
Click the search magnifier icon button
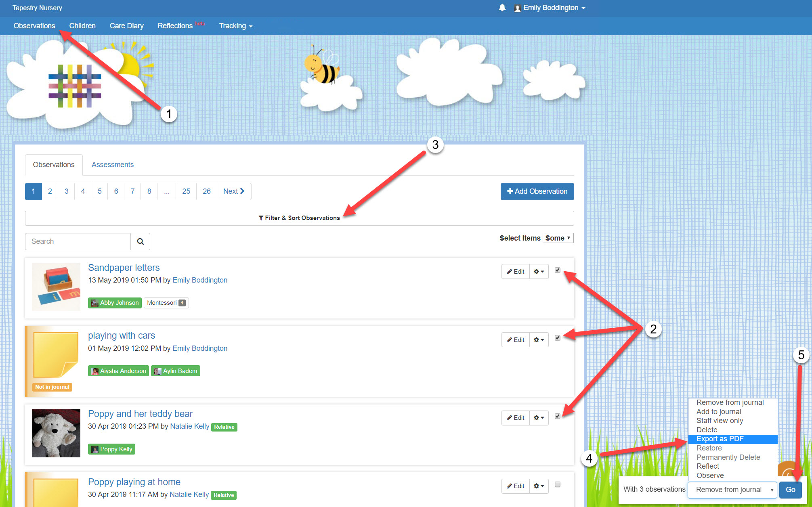[140, 241]
